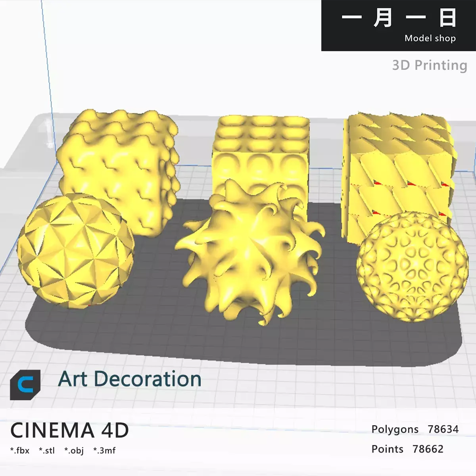Click the 一月一日 banner text
This screenshot has width=476, height=476.
pyautogui.click(x=399, y=18)
